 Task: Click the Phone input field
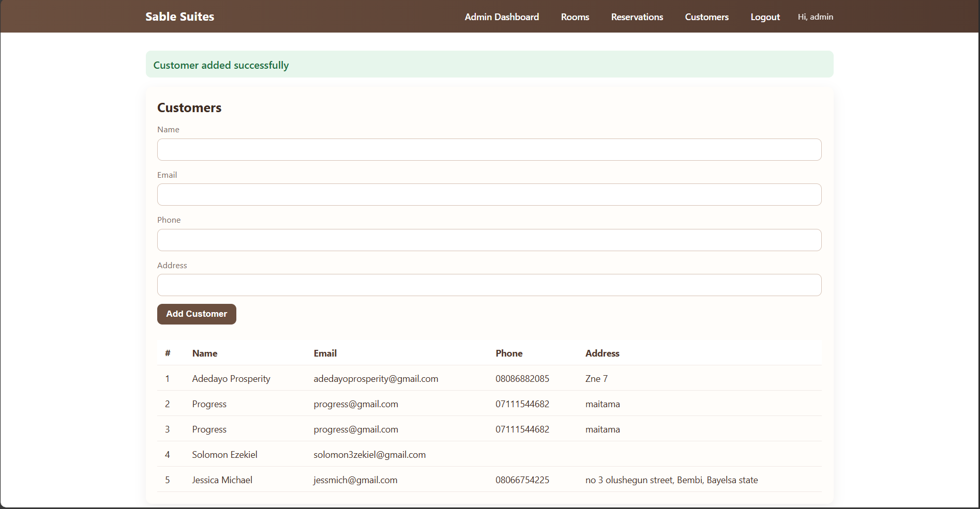(489, 240)
